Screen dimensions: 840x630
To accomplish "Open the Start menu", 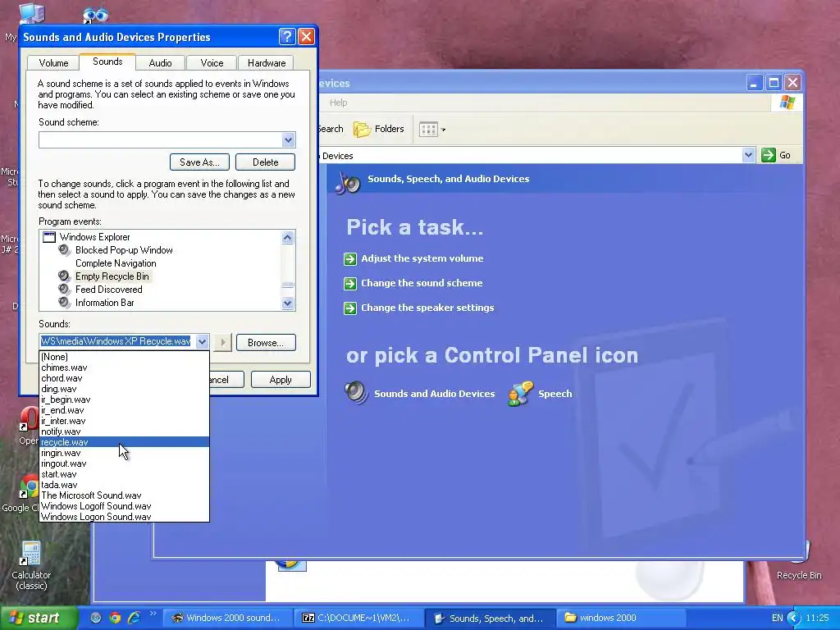I will tap(38, 618).
